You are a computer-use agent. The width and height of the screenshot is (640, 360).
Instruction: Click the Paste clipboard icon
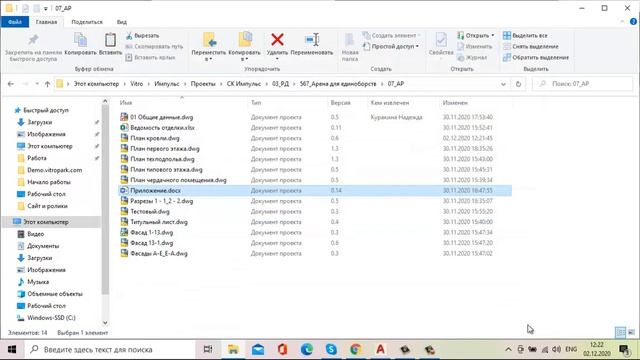click(x=110, y=40)
